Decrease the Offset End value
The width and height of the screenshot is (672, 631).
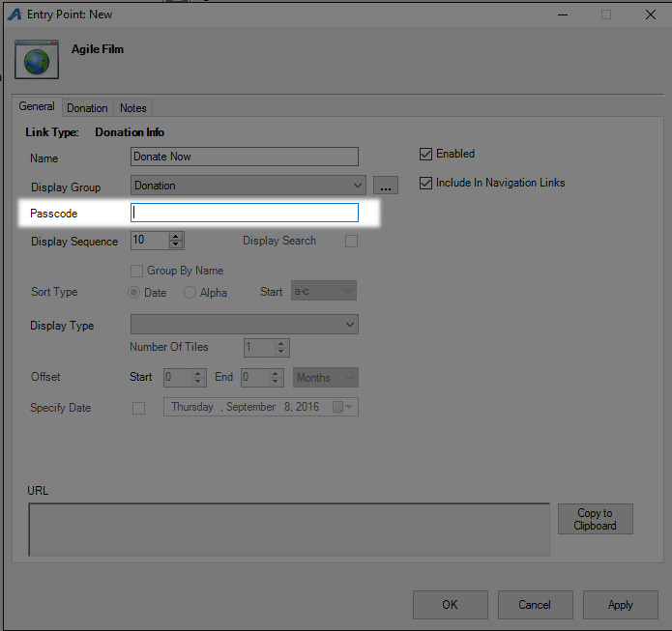276,382
